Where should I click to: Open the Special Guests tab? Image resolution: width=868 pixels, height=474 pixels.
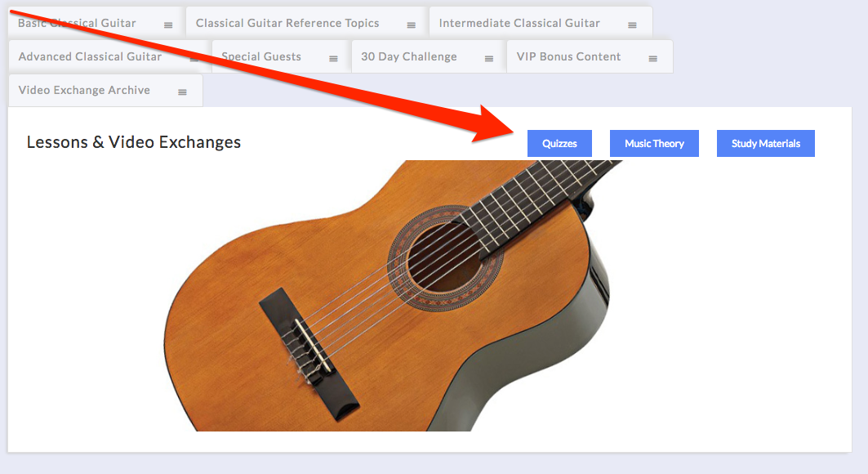point(281,56)
